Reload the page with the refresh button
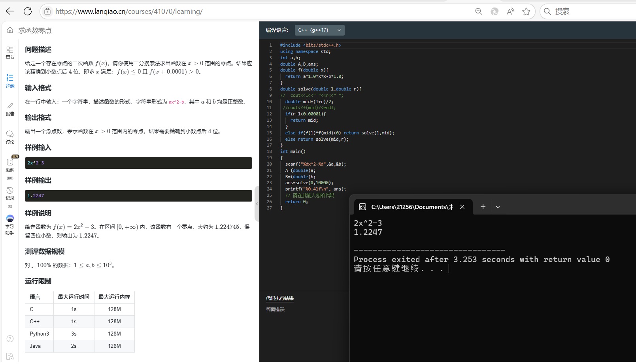The height and width of the screenshot is (364, 636). tap(28, 11)
